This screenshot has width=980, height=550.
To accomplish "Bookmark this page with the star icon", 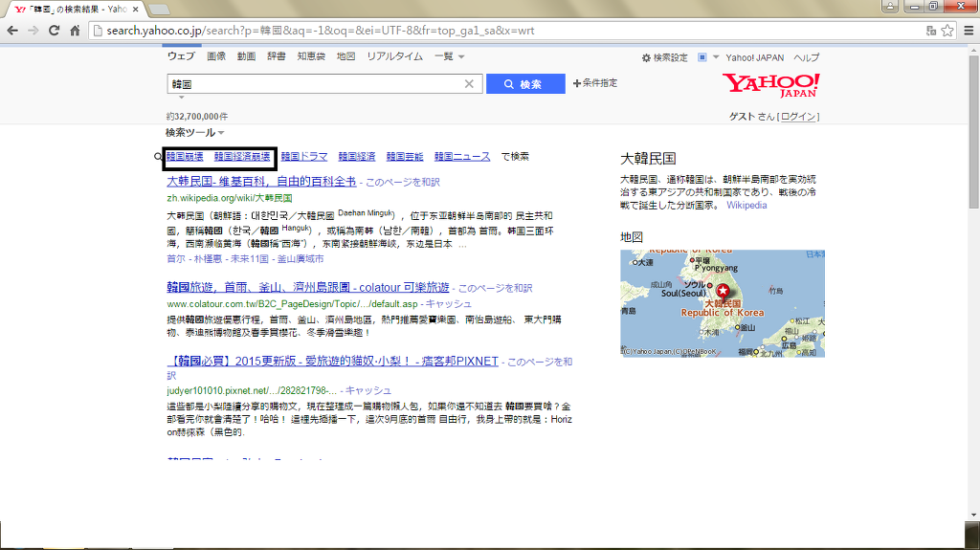I will point(947,31).
